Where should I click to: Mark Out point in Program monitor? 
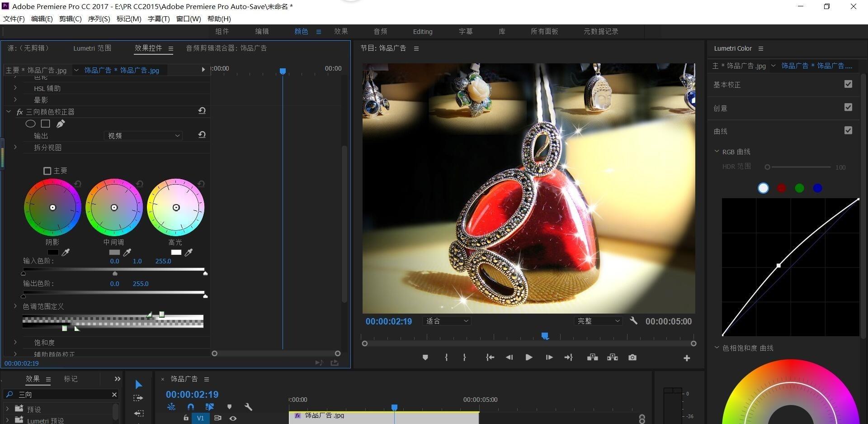coord(464,357)
